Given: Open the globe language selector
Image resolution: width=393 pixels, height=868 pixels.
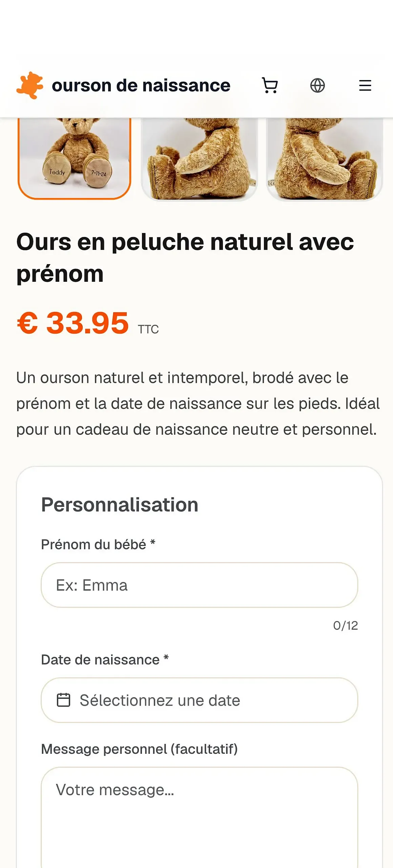Looking at the screenshot, I should pyautogui.click(x=317, y=85).
